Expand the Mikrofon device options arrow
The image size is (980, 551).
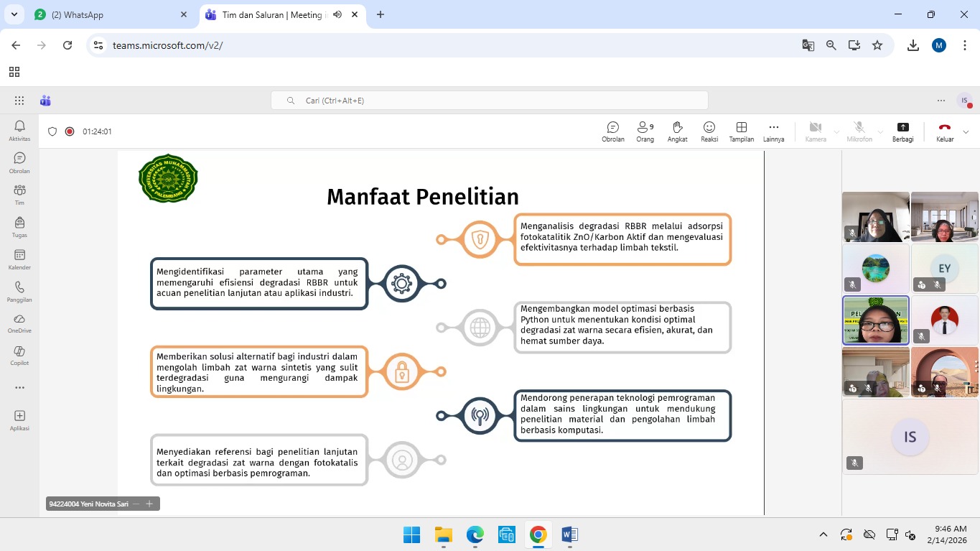(x=879, y=131)
